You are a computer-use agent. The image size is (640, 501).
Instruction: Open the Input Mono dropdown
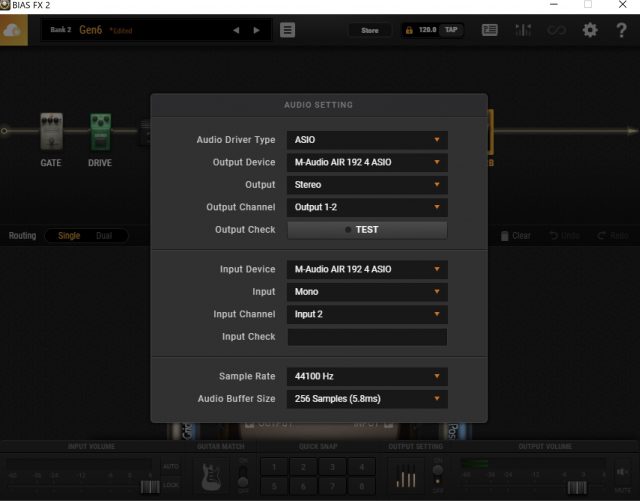(367, 292)
